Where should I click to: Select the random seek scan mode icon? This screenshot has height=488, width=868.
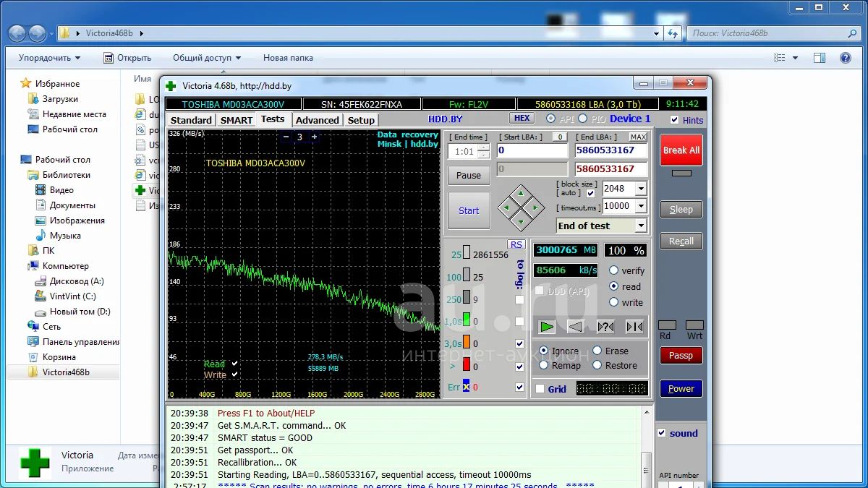tap(605, 327)
